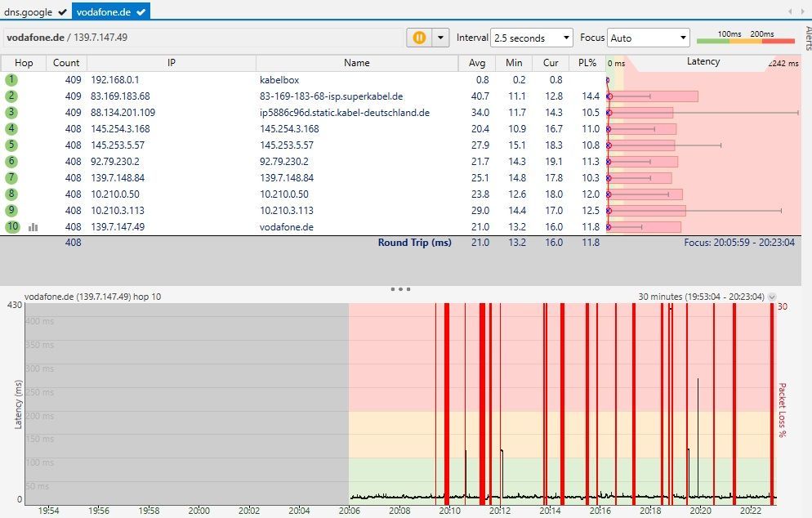
Task: Click the green hop 1 circle icon
Action: pyautogui.click(x=11, y=80)
